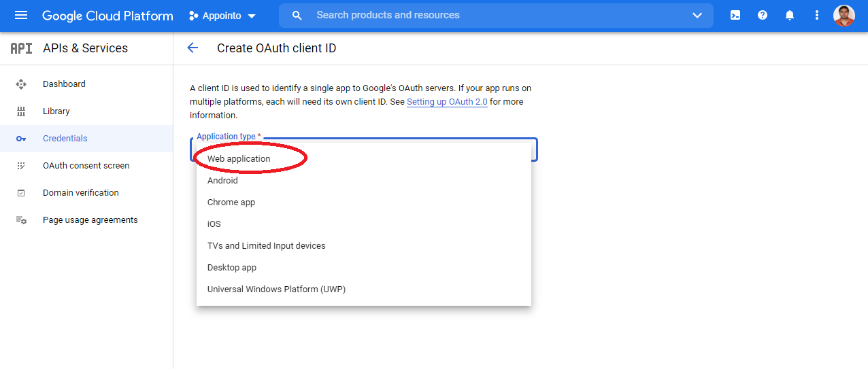Viewport: 868px width, 369px height.
Task: Activate Cloud Shell icon
Action: (x=735, y=15)
